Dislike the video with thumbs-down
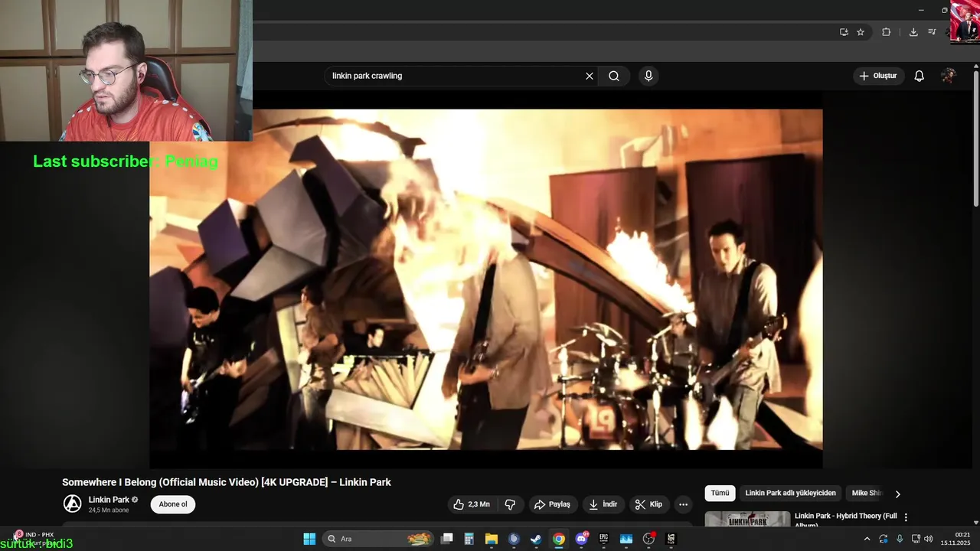This screenshot has height=551, width=980. (510, 504)
